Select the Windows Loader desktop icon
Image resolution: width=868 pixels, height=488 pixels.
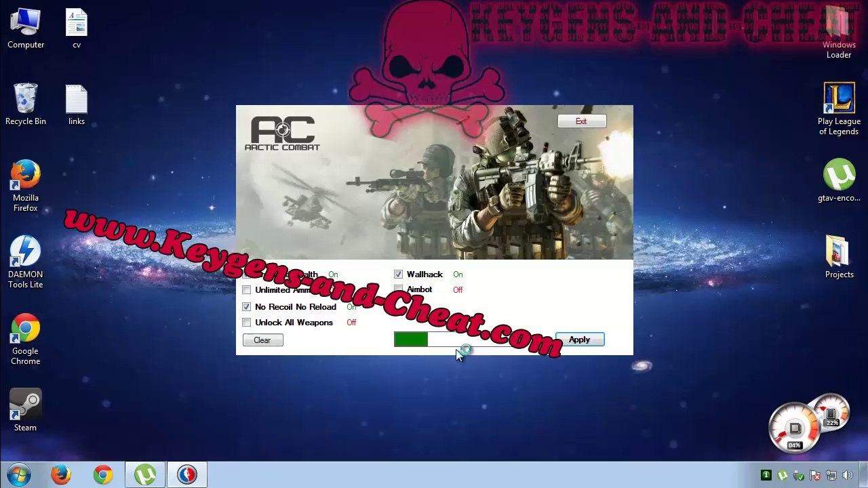pos(839,33)
